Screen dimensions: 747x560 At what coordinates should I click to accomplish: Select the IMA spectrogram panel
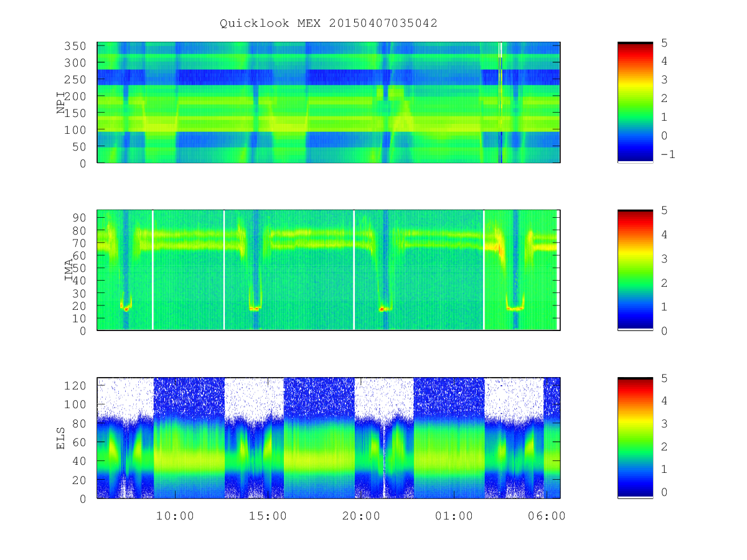[329, 270]
